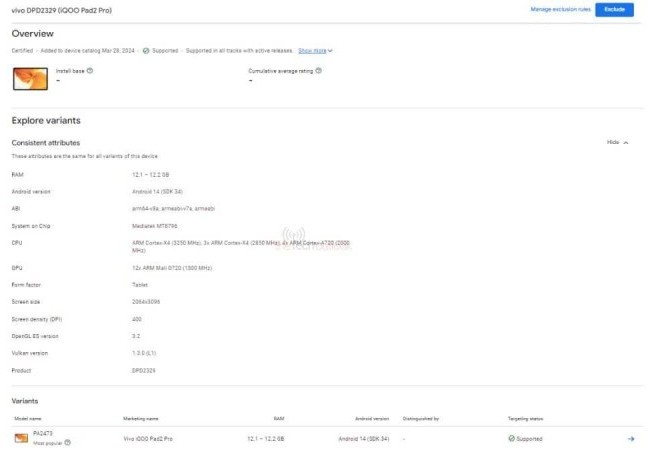Viewport: 667px width, 450px height.
Task: Select the 2064x3096 screen size value
Action: click(x=146, y=302)
